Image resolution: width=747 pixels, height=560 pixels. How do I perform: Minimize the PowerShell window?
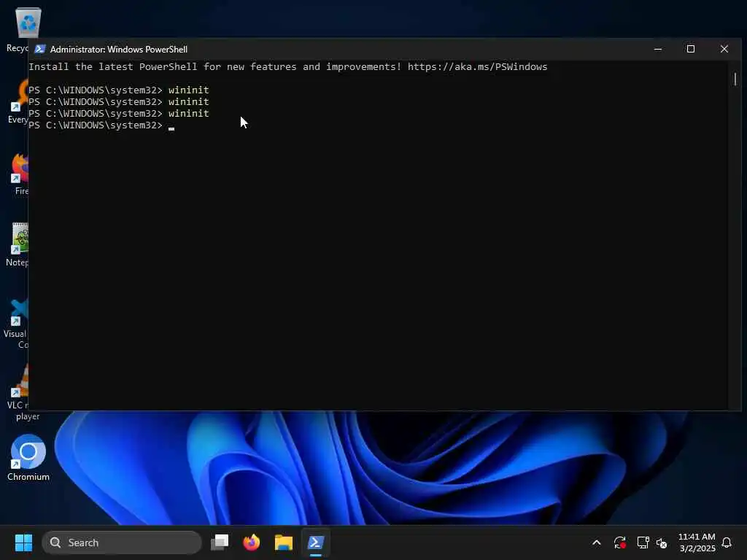pyautogui.click(x=658, y=49)
